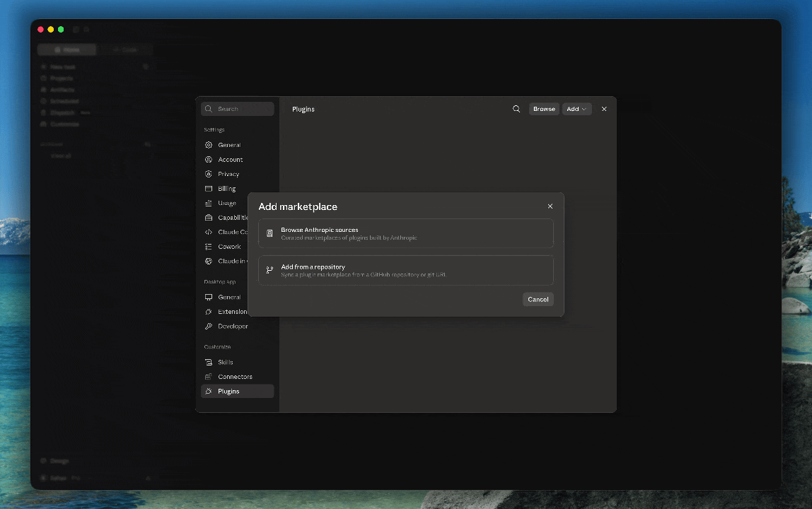Close the Add marketplace dialog

[x=550, y=206]
